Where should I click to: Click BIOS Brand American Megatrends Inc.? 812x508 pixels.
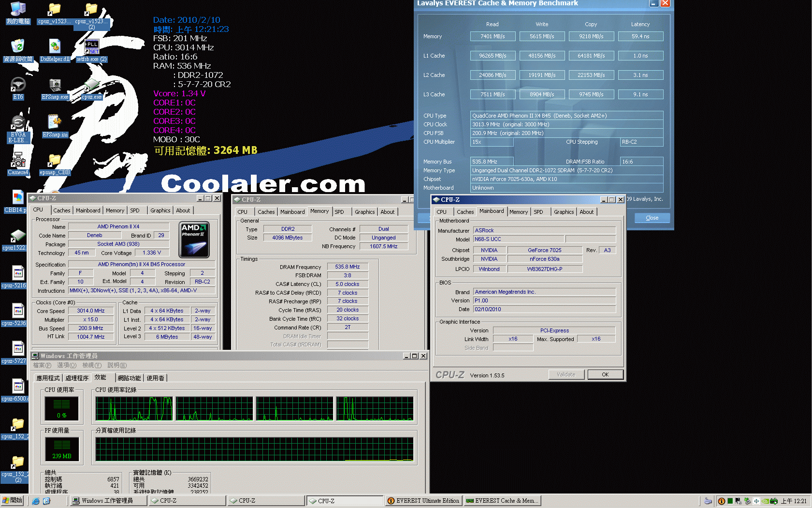tap(544, 292)
